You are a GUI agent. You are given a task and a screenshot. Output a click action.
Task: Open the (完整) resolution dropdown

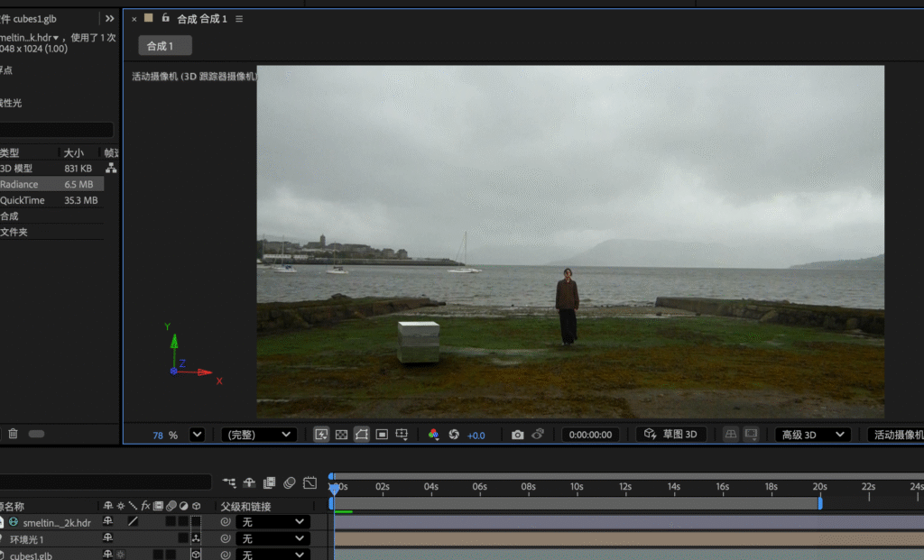tap(259, 435)
